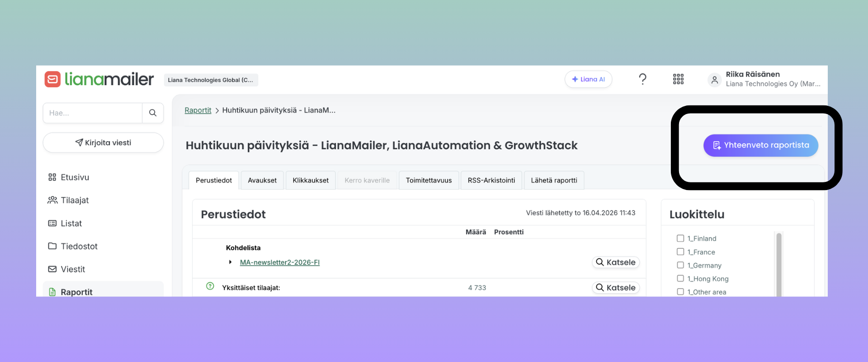Switch to the RSS-Arkistointi tab
This screenshot has width=868, height=362.
tap(491, 180)
